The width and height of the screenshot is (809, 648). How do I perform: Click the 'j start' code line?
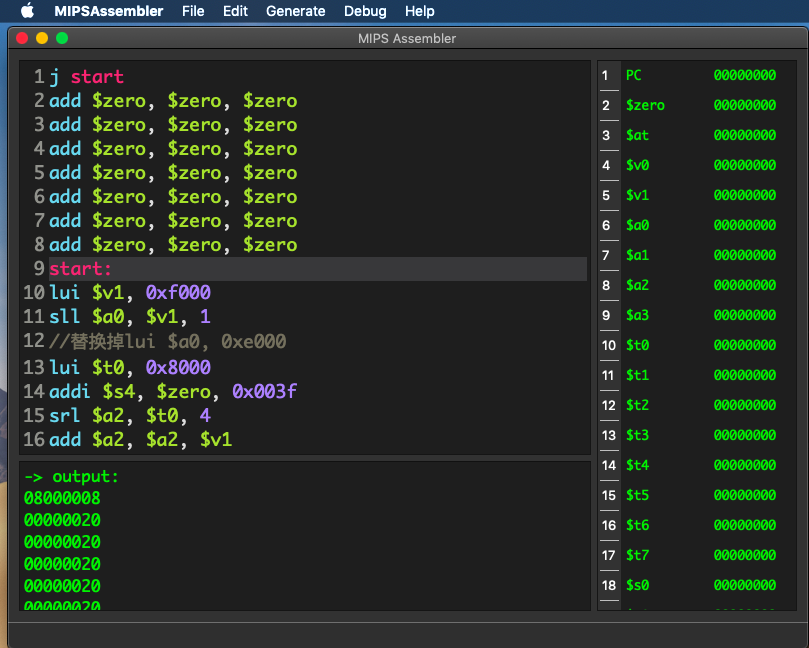click(x=87, y=77)
